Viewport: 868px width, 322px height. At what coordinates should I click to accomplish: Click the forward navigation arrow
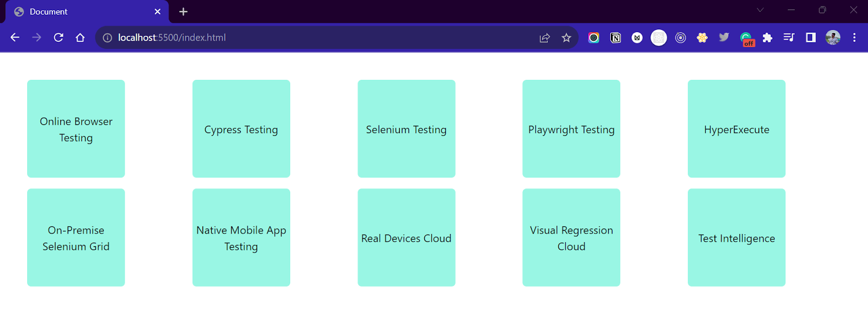(36, 37)
